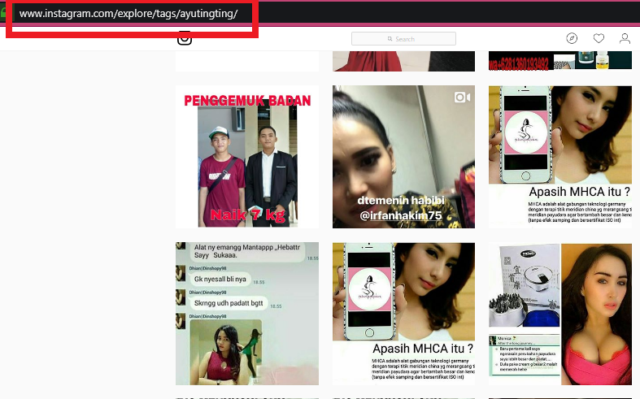Screen dimensions: 640x399
Task: Click the browser address bar URL
Action: point(128,13)
